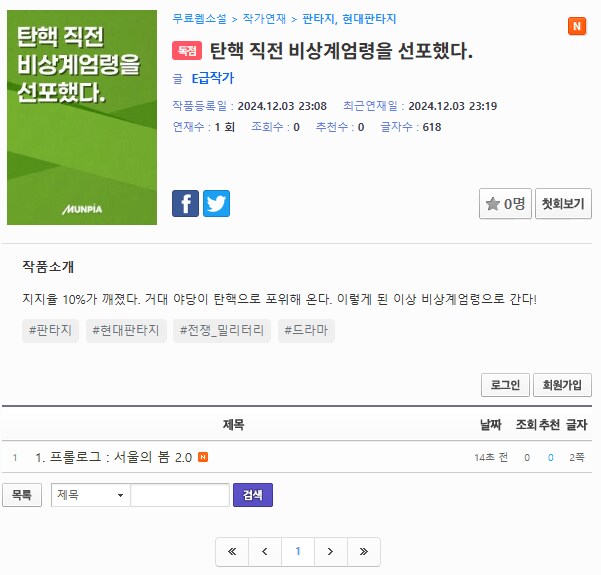The image size is (601, 575).
Task: Click the 최근연재일 date 2024.12.03 23:19
Action: [x=453, y=106]
